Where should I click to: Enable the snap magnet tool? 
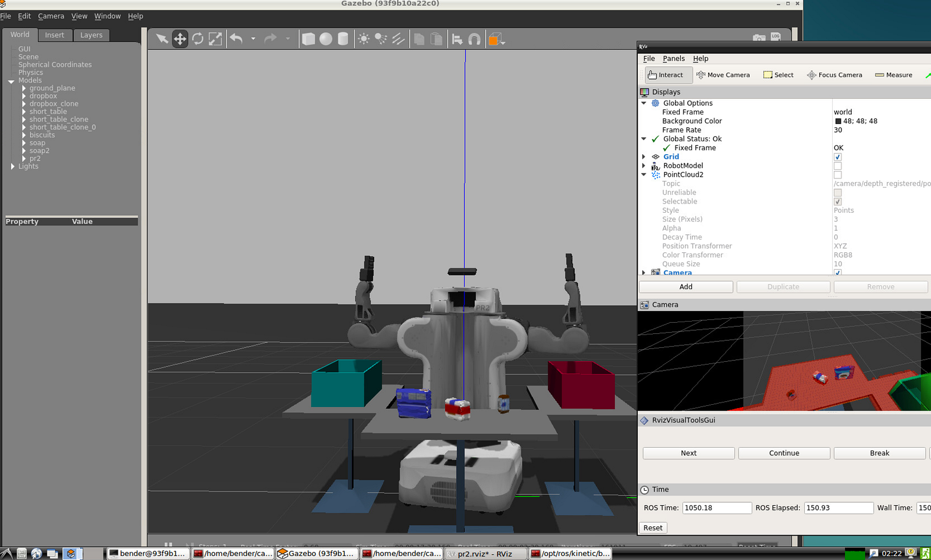click(x=475, y=39)
